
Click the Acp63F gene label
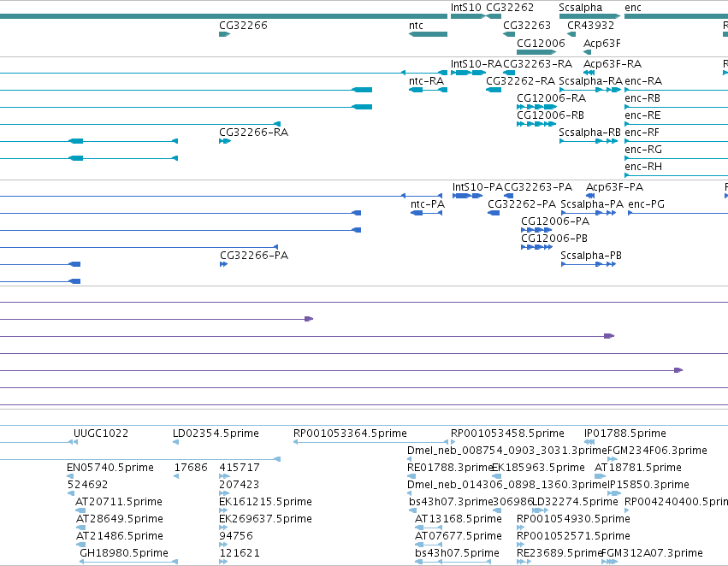pos(601,43)
